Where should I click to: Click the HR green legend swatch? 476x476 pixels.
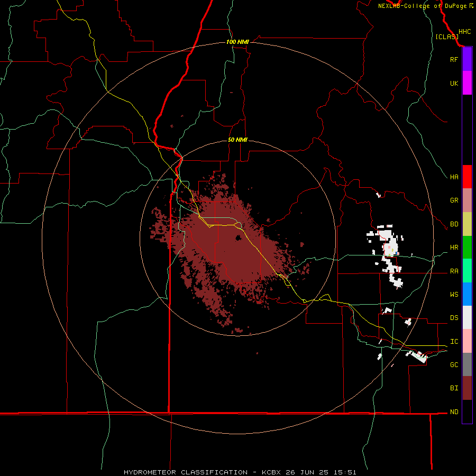click(467, 248)
